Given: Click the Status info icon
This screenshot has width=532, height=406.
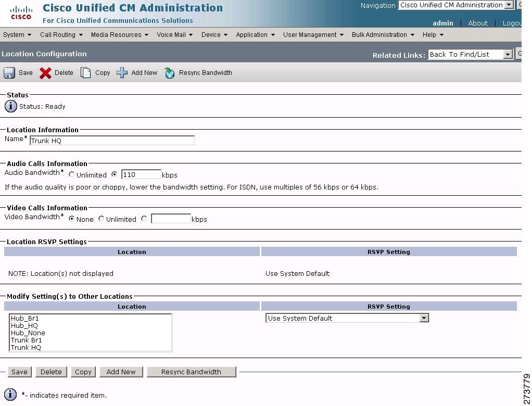Looking at the screenshot, I should [10, 106].
